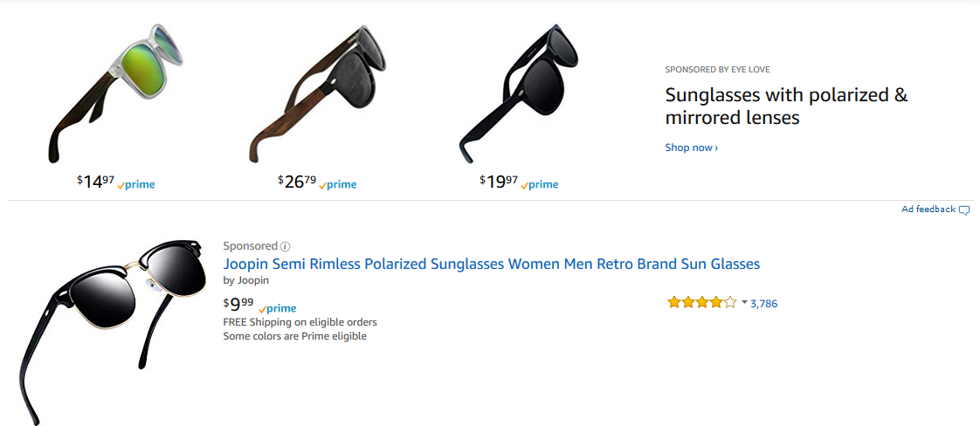Click the four-star rating icons
The image size is (980, 426).
tap(701, 303)
